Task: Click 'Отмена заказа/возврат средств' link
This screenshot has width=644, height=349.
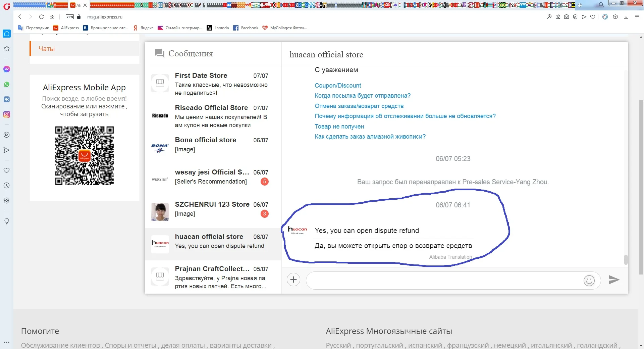Action: pos(359,106)
